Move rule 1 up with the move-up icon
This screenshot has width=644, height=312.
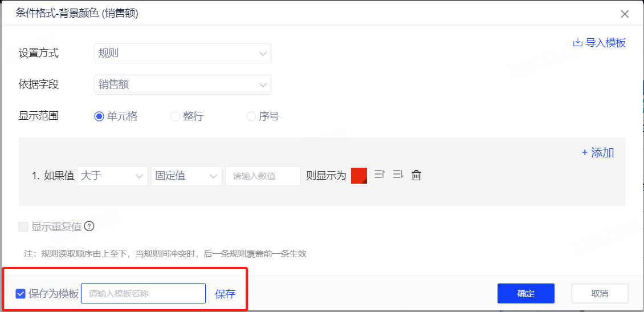click(380, 175)
